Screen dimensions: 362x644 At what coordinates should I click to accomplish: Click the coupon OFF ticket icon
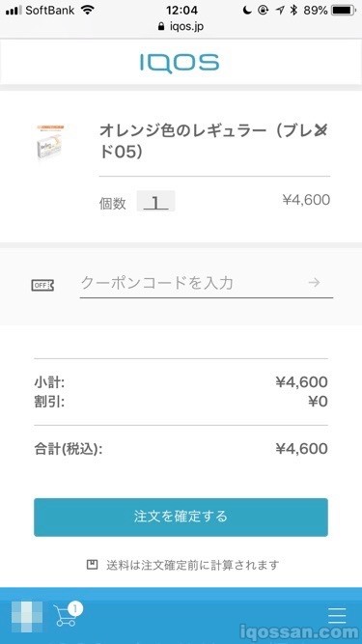42,285
